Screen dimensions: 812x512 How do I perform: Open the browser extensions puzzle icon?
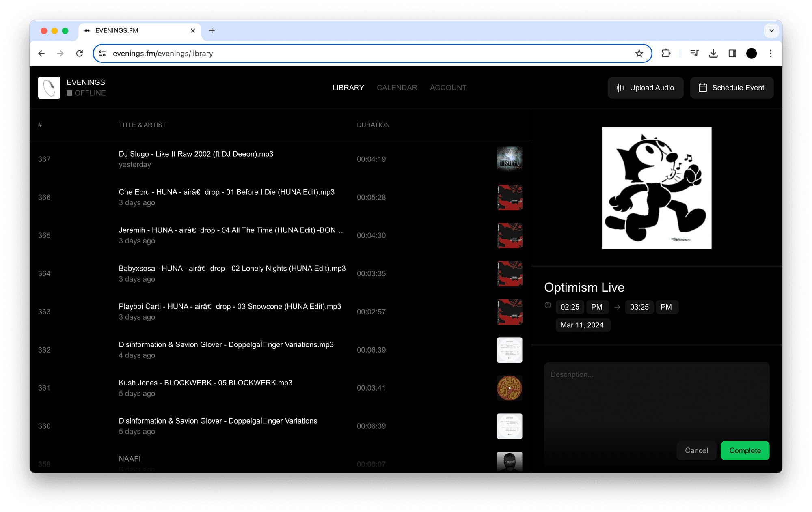(666, 54)
